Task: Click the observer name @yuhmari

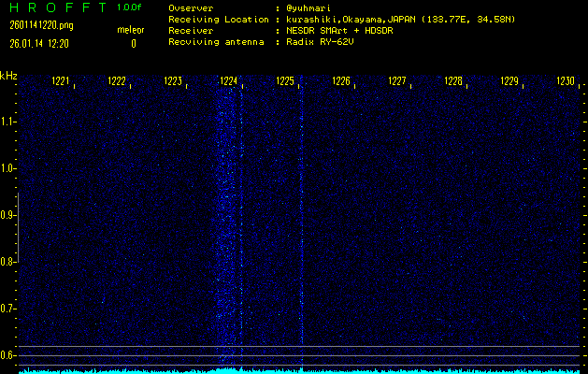Action: click(308, 8)
